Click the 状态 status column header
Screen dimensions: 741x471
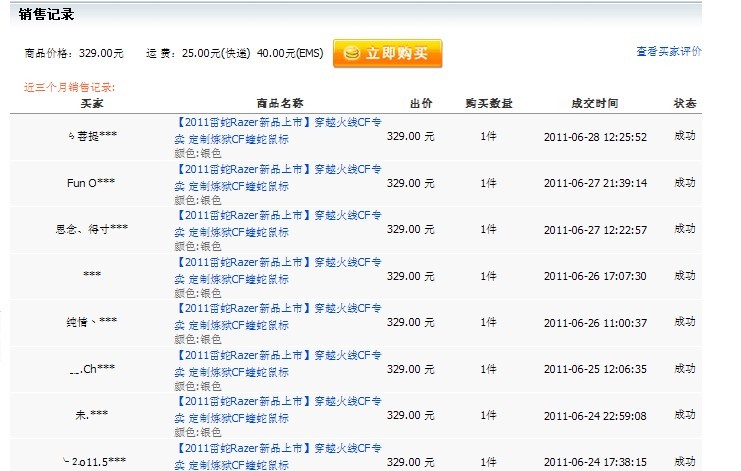pyautogui.click(x=685, y=103)
